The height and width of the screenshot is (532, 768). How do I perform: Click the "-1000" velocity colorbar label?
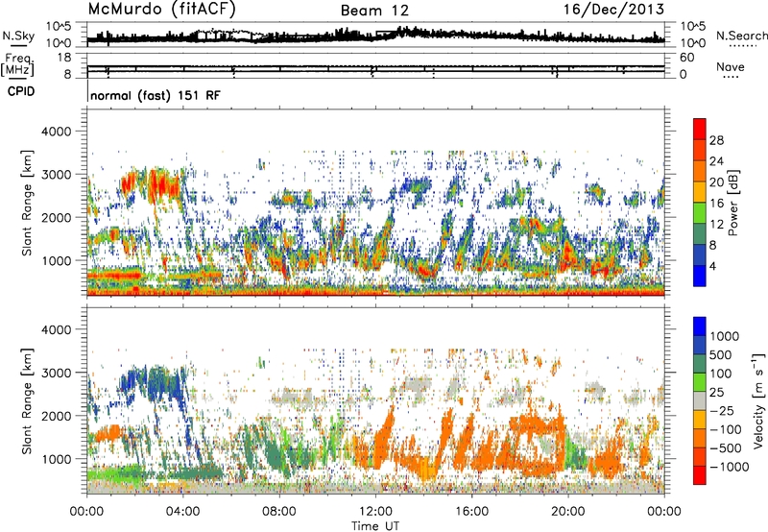[x=729, y=467]
